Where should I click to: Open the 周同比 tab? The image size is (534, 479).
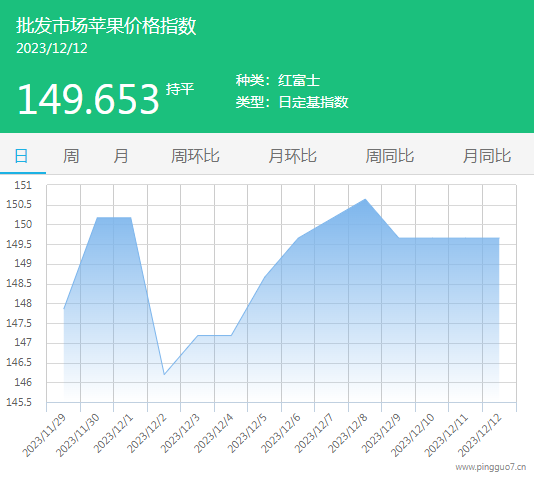pos(390,156)
